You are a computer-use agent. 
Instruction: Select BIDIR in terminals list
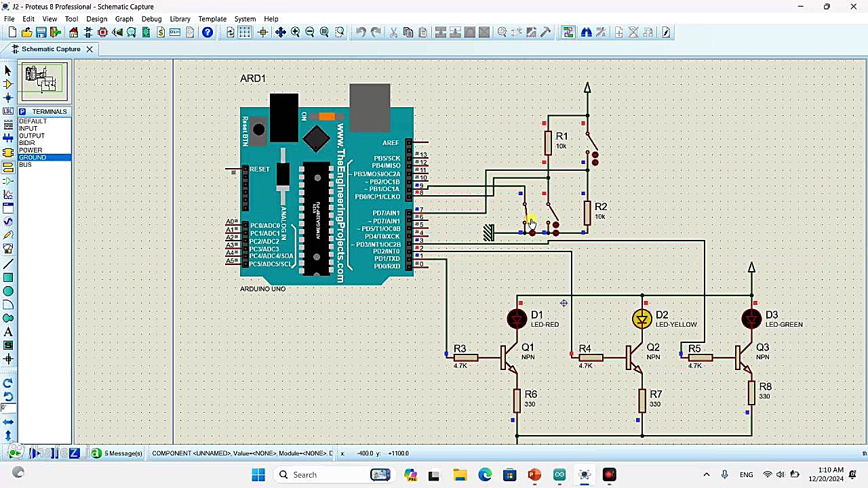27,143
